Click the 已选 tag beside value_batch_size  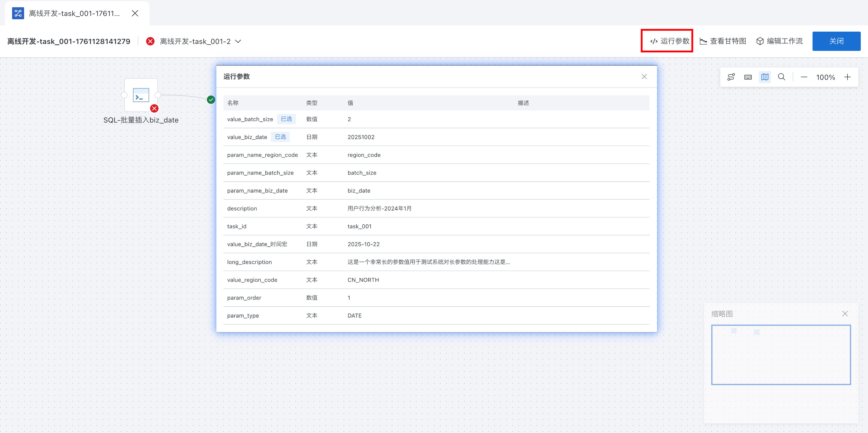tap(286, 119)
